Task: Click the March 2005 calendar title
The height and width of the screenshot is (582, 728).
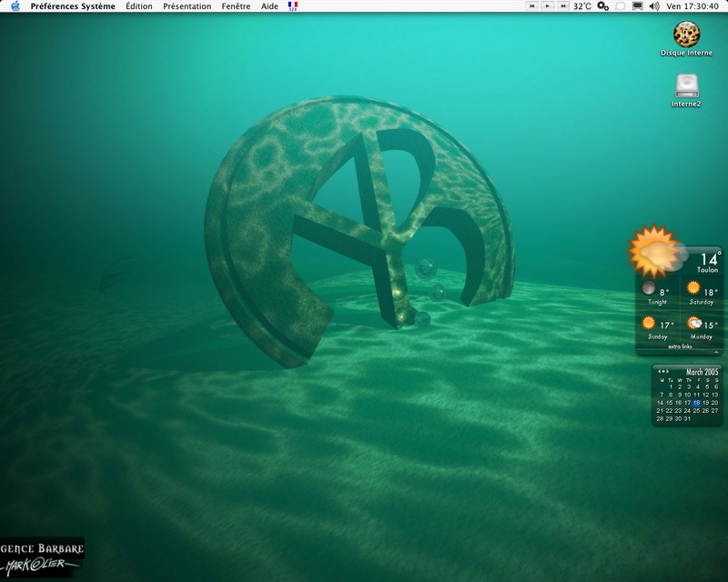Action: (702, 372)
